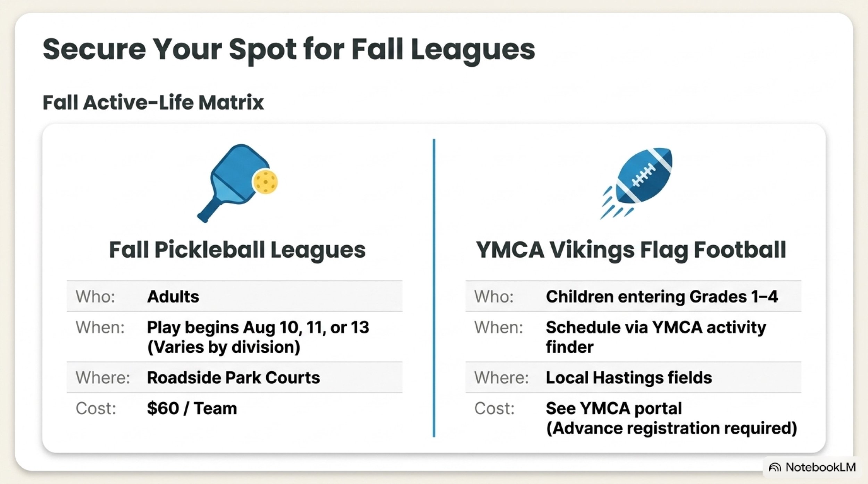Click '(Advance registration required)' note
Image resolution: width=868 pixels, height=484 pixels.
pyautogui.click(x=671, y=428)
